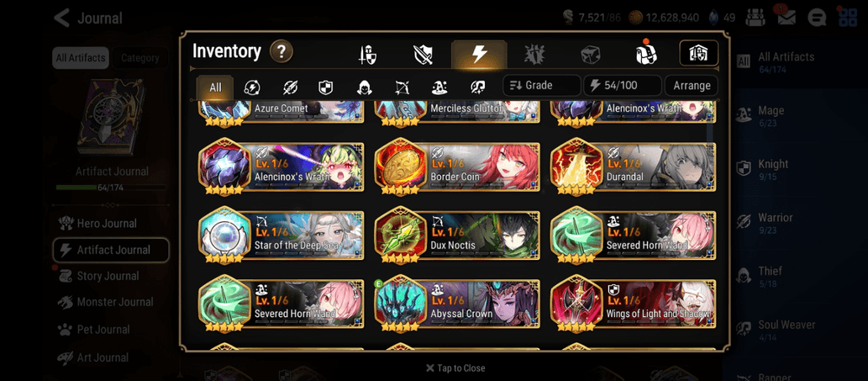
Task: Open the equipment storage icon button
Action: tap(698, 53)
